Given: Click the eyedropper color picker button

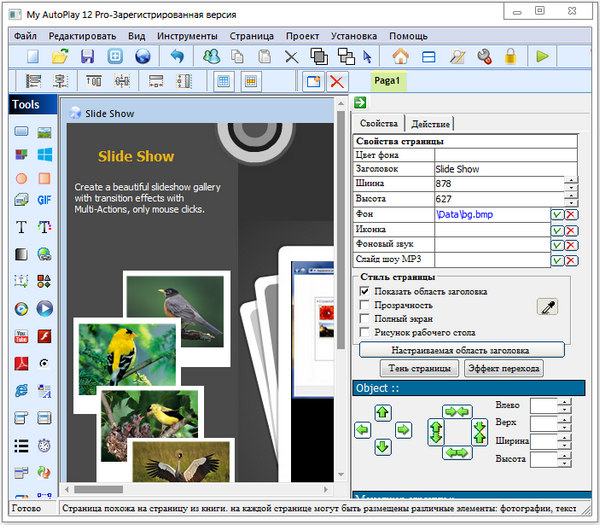Looking at the screenshot, I should pyautogui.click(x=547, y=307).
